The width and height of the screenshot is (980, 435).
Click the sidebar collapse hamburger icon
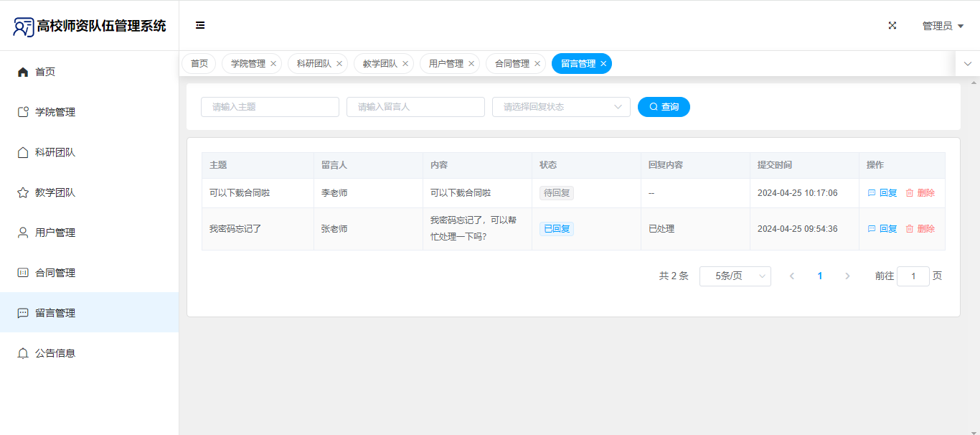coord(200,25)
